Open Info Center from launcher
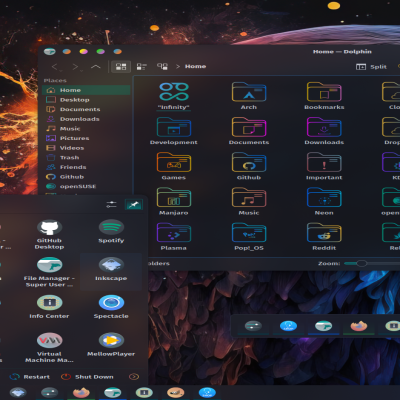400x400 pixels. (x=49, y=307)
